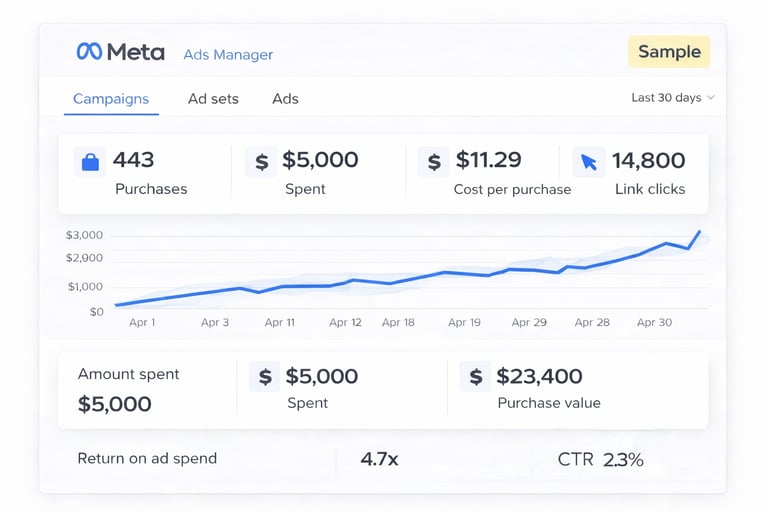Viewport: 768px width, 511px height.
Task: Click the $23,400 Purchase value figure
Action: [540, 377]
